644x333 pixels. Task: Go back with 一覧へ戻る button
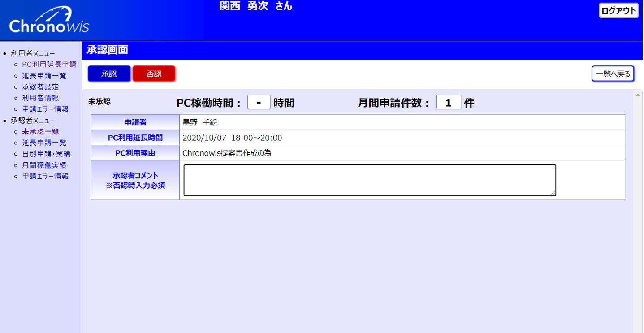point(613,74)
